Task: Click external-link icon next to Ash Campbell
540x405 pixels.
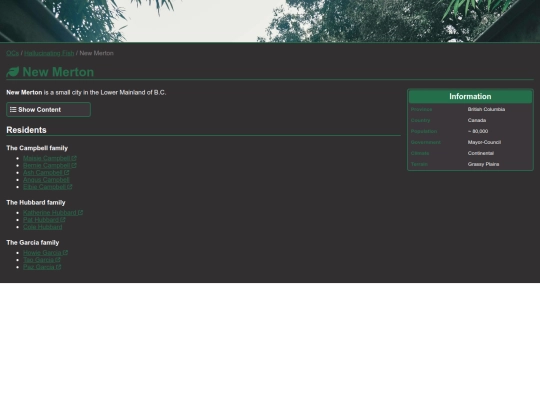Action: tap(66, 173)
